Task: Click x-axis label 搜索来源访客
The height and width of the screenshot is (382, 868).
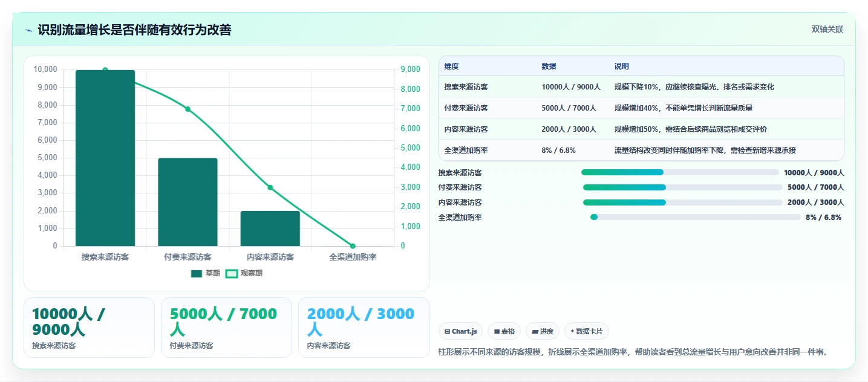Action: pyautogui.click(x=105, y=257)
